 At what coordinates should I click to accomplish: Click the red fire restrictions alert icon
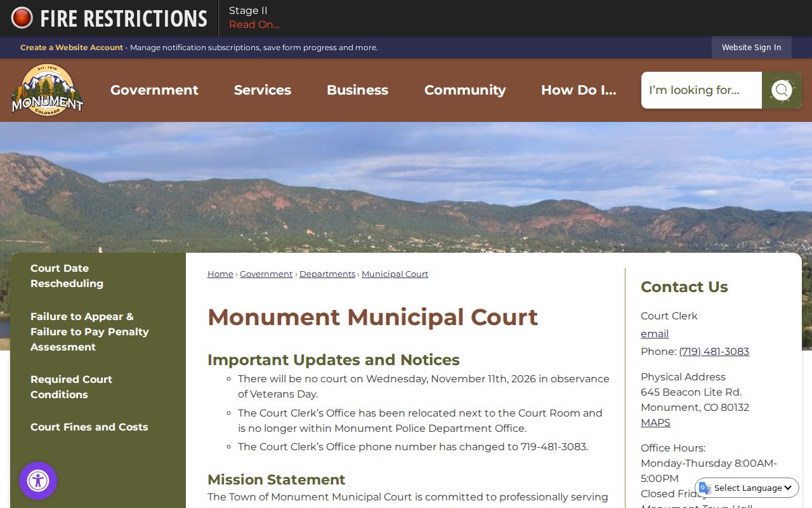point(22,18)
